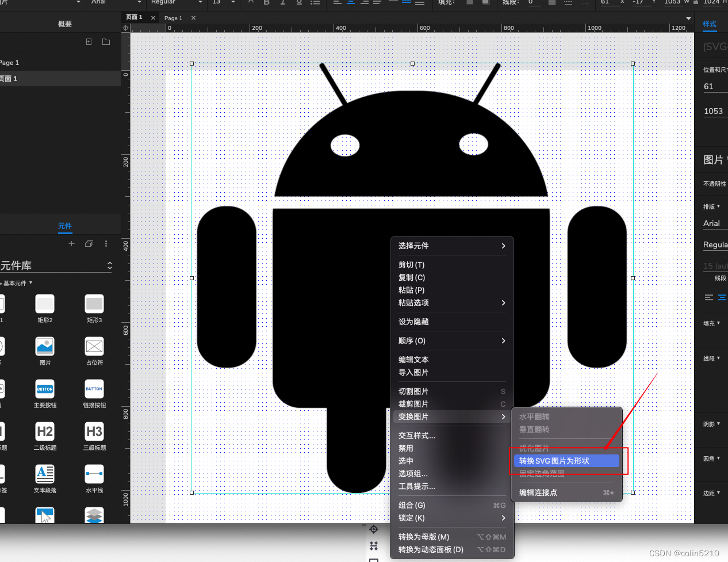This screenshot has width=728, height=562.
Task: Select the 矩形3 widget in library
Action: (x=94, y=308)
